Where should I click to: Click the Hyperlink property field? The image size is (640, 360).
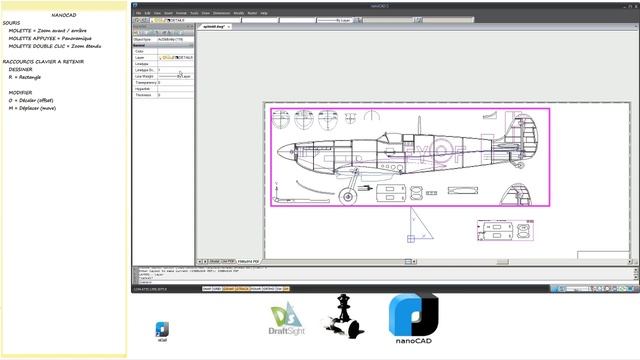click(x=176, y=89)
